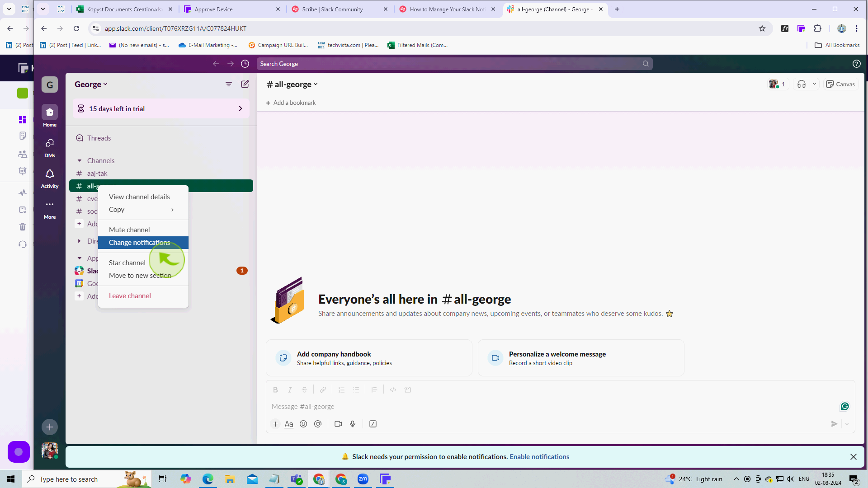Screen dimensions: 868x488
Task: Open the Slack help question mark icon
Action: pos(857,64)
